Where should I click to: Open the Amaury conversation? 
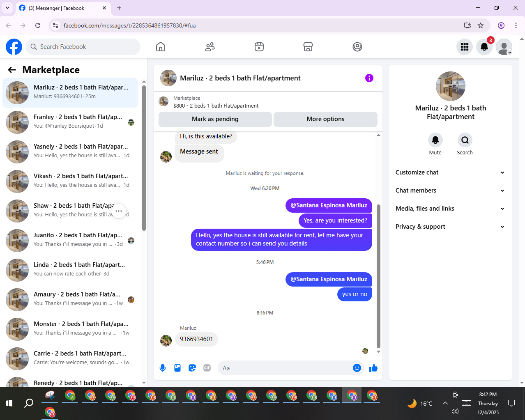(70, 300)
